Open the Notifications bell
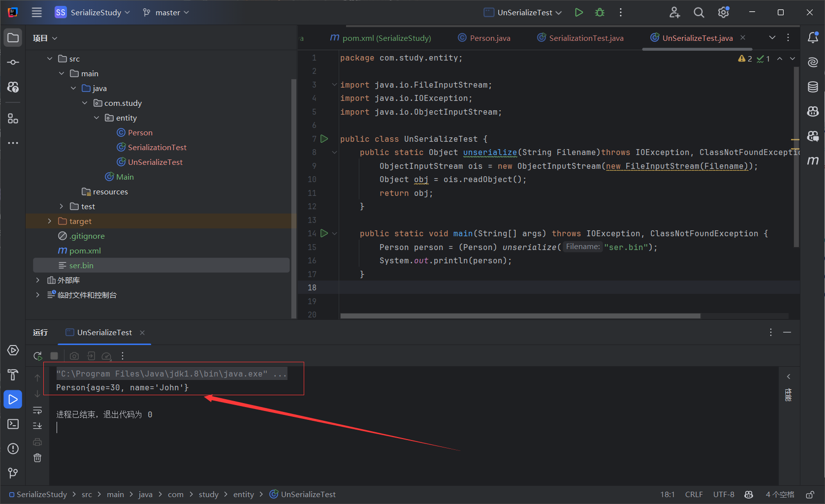Image resolution: width=825 pixels, height=504 pixels. tap(813, 37)
